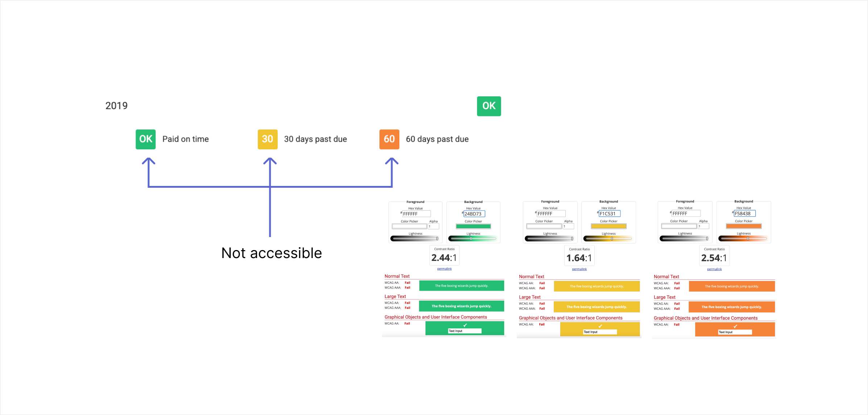Click the orange 60 badge
Screen dimensions: 868x415
pos(389,139)
